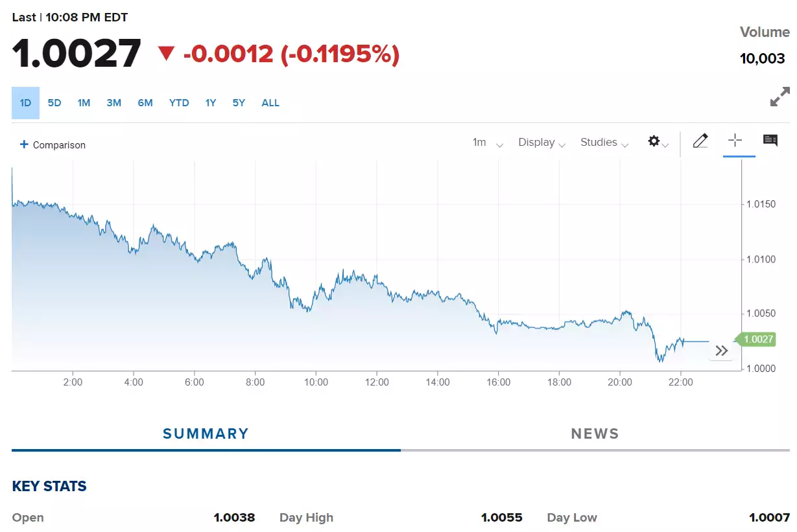Expand chart to full screen
This screenshot has width=797, height=532.
pos(780,97)
